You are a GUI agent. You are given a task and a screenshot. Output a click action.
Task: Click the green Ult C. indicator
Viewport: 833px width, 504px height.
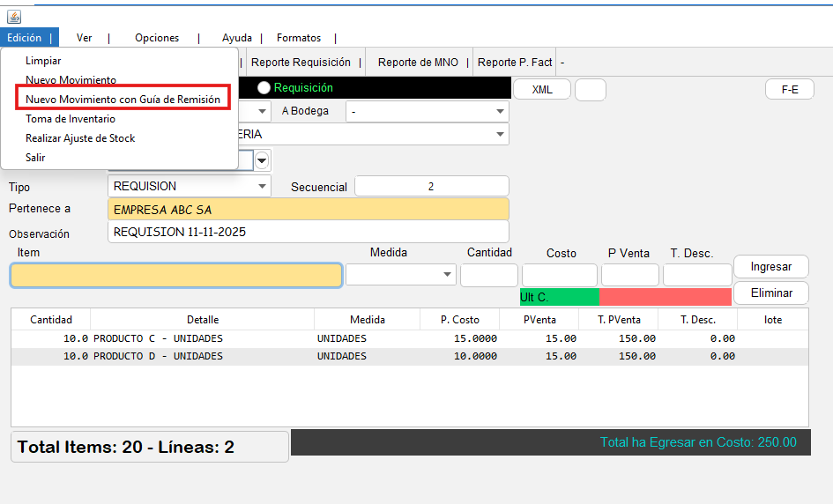(559, 298)
